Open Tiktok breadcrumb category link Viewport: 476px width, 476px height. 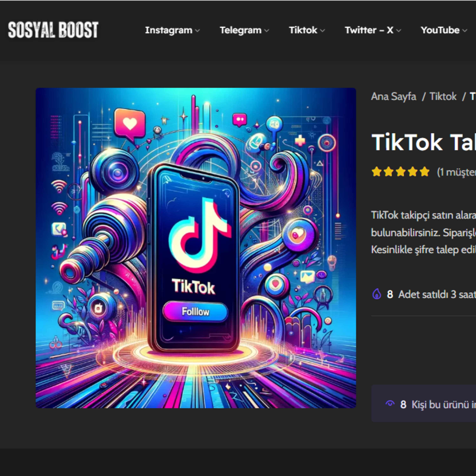(443, 96)
